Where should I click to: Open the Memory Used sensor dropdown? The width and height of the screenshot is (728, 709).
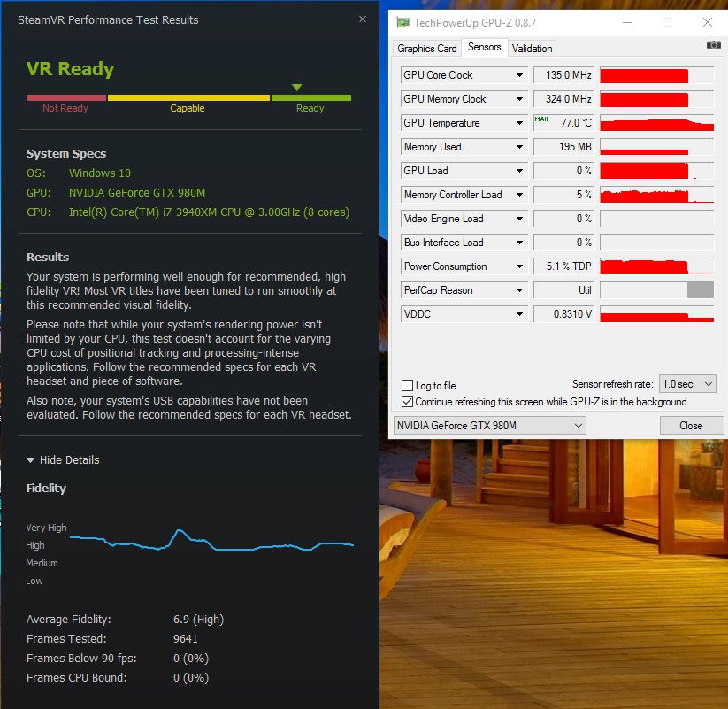(x=519, y=147)
